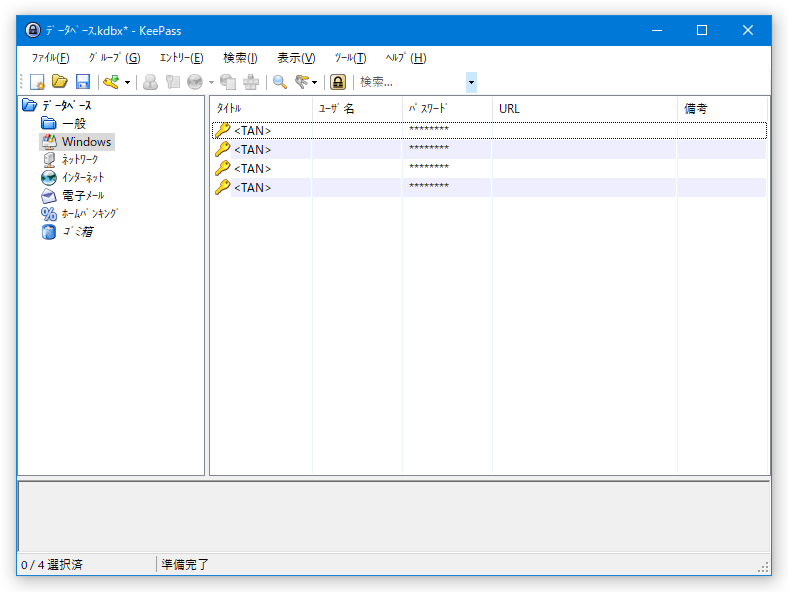Sort by the URL column header
The image size is (788, 592).
click(585, 109)
